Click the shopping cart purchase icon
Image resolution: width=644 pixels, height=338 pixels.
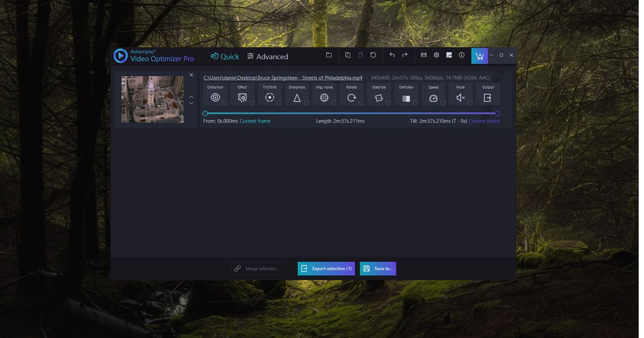tap(479, 55)
